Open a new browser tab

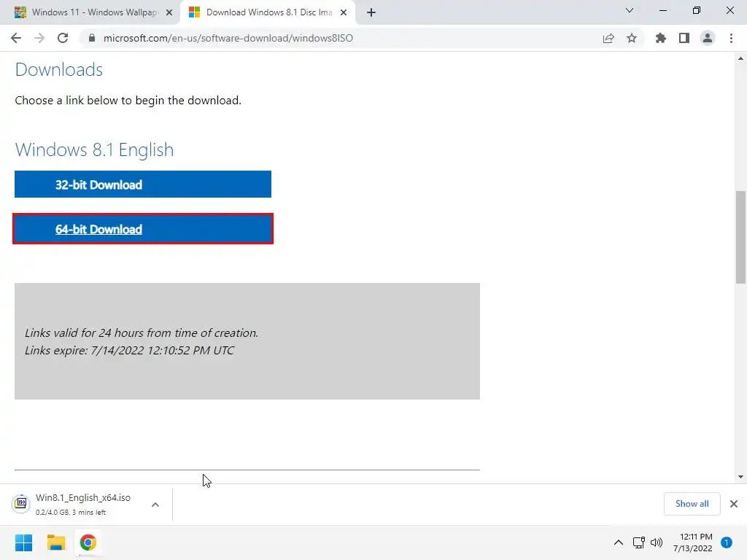pyautogui.click(x=371, y=12)
